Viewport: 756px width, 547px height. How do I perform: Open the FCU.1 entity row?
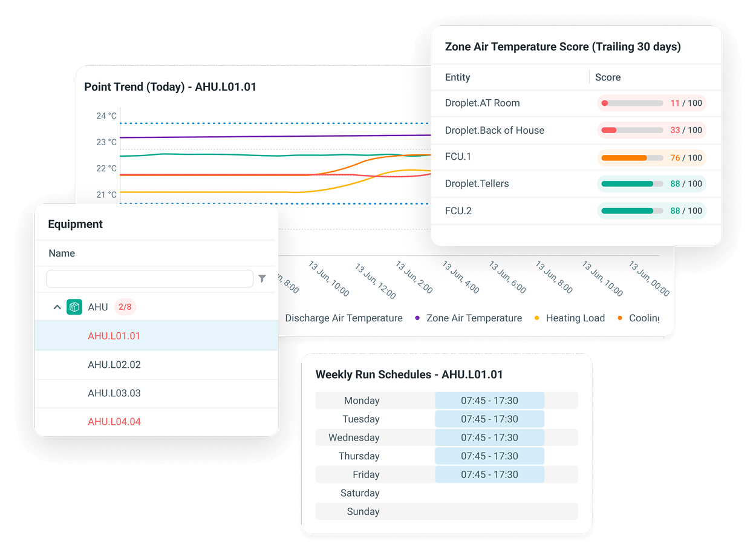576,157
